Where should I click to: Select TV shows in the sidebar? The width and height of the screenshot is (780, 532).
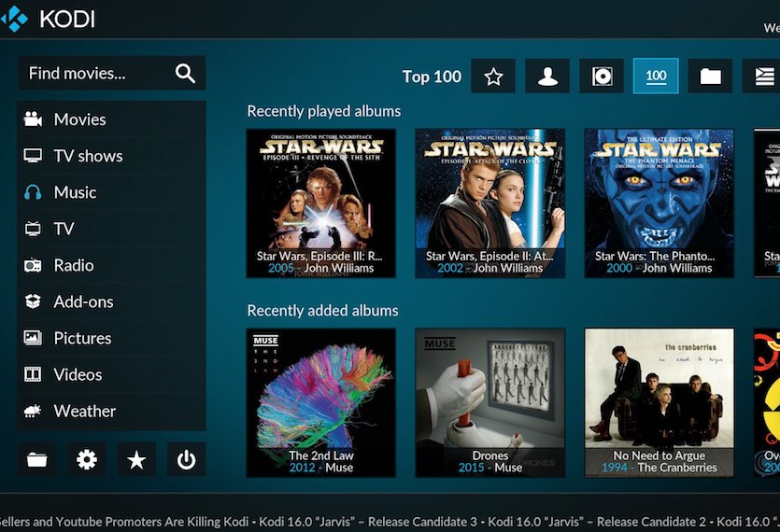point(88,156)
